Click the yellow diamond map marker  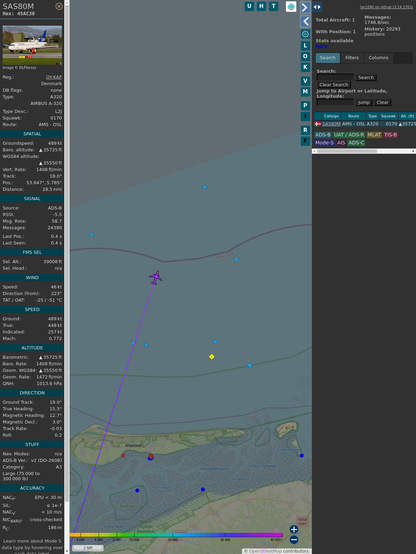click(211, 357)
